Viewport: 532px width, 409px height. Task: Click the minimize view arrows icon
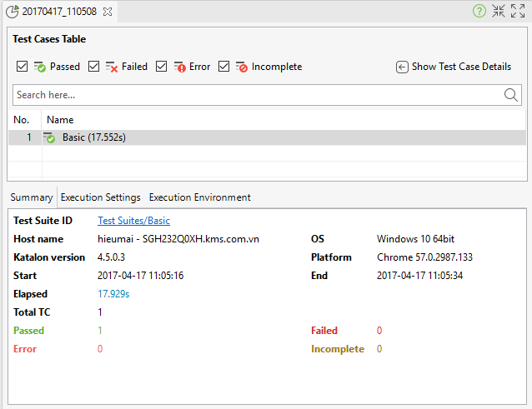(499, 12)
